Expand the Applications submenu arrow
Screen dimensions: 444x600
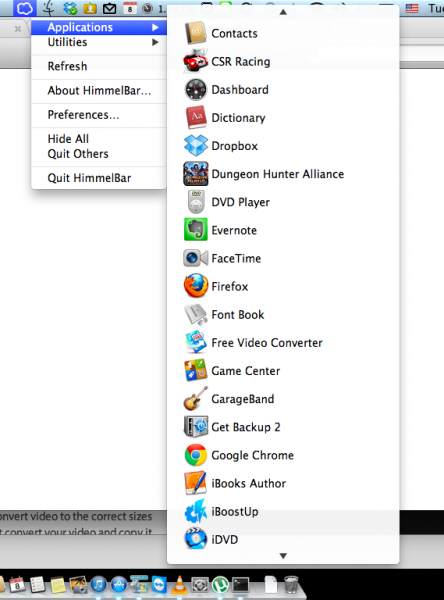pos(155,27)
